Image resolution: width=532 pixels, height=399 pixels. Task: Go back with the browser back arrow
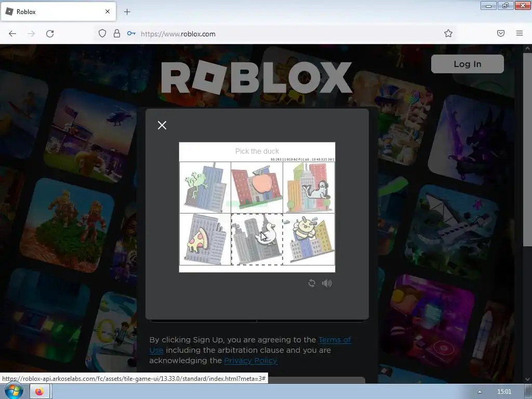point(12,34)
